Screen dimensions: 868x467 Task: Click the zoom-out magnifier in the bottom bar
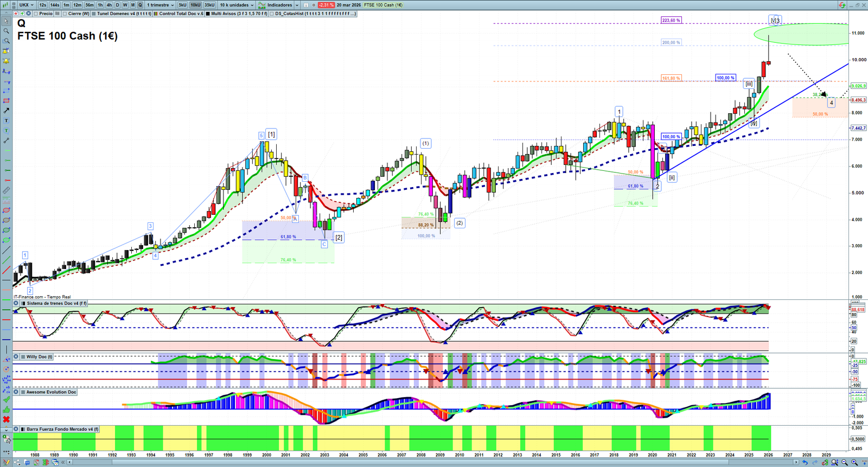pos(845,463)
